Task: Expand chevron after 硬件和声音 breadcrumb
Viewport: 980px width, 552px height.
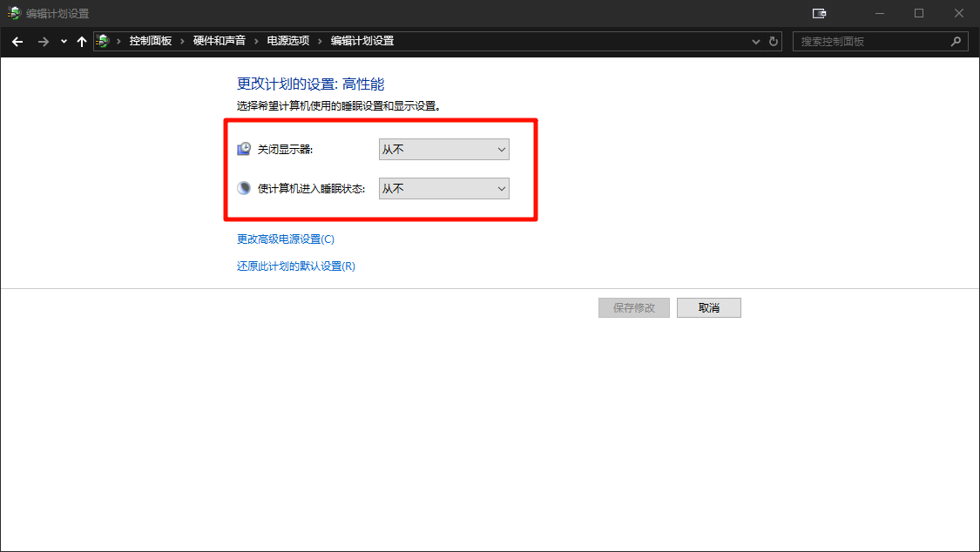Action: tap(256, 41)
